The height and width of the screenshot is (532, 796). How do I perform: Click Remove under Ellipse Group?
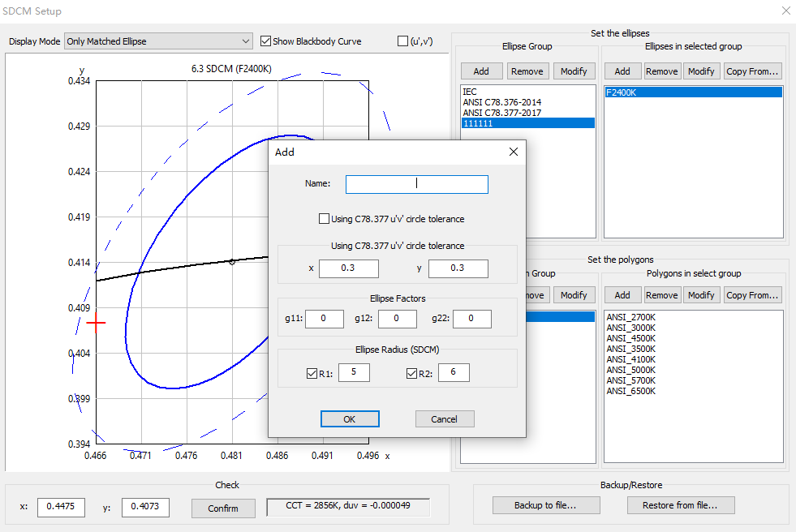pos(527,71)
